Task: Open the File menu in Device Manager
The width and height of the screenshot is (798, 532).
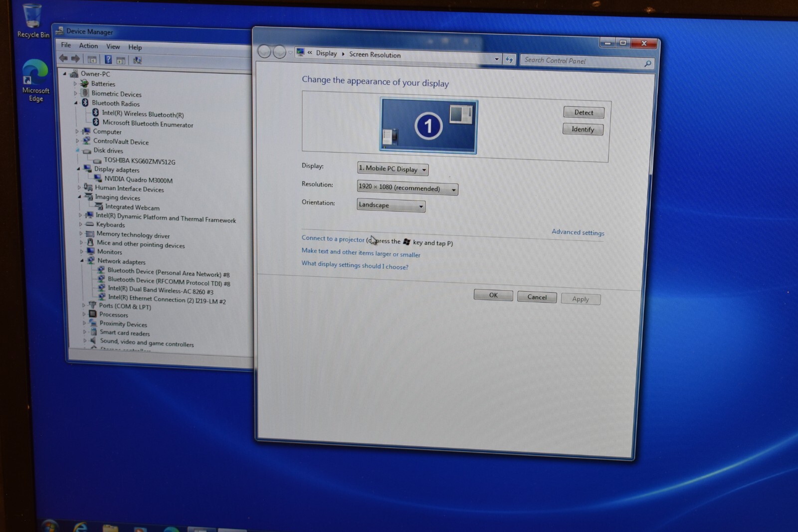Action: coord(66,45)
